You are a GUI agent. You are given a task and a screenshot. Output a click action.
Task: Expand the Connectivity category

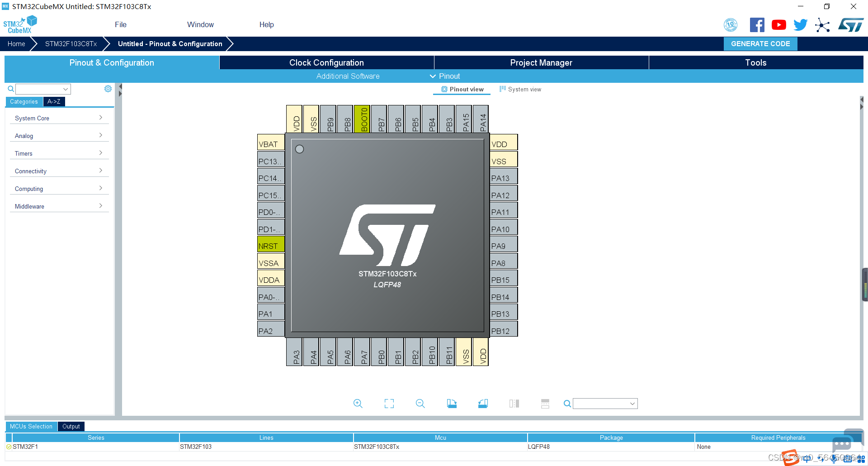59,171
